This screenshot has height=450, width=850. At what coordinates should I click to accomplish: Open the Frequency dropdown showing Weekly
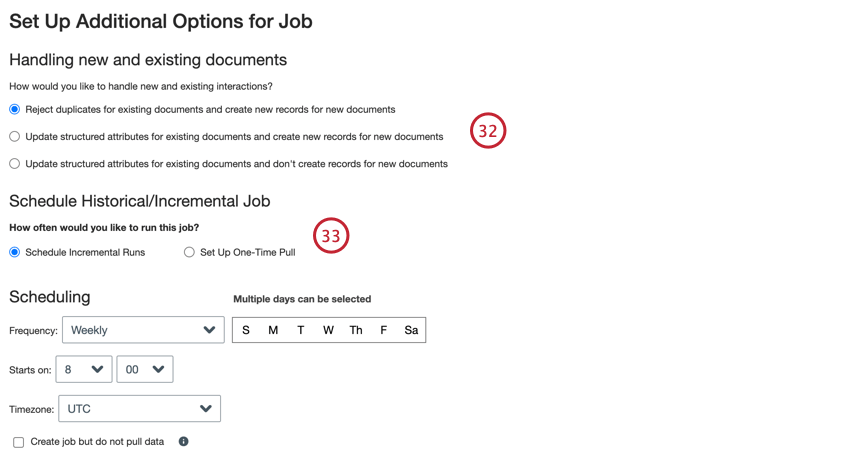tap(143, 330)
